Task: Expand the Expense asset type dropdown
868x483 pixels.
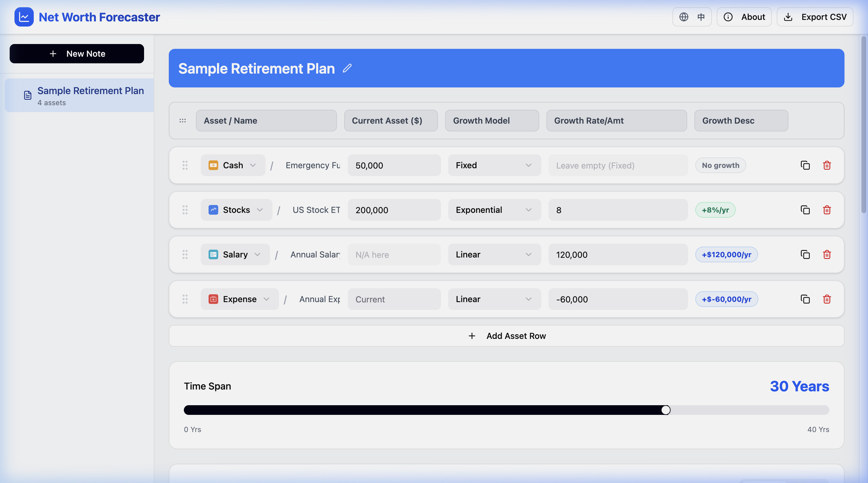Action: [240, 299]
